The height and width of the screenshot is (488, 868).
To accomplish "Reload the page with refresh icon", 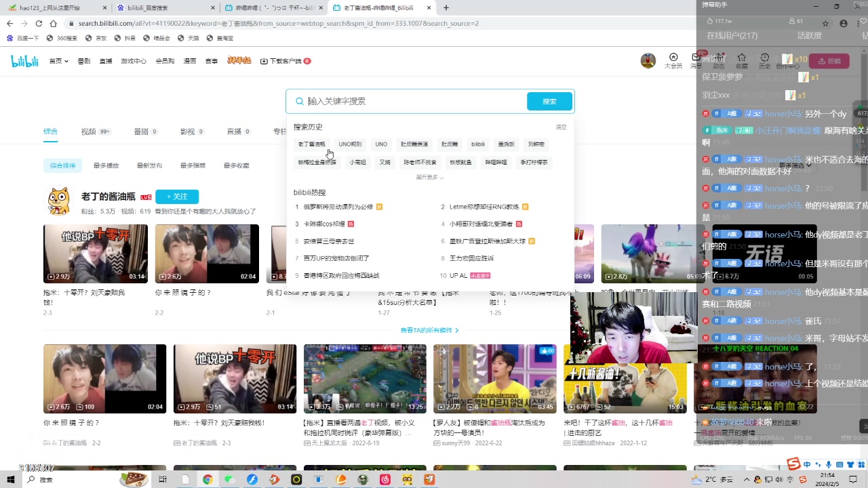I will point(38,23).
